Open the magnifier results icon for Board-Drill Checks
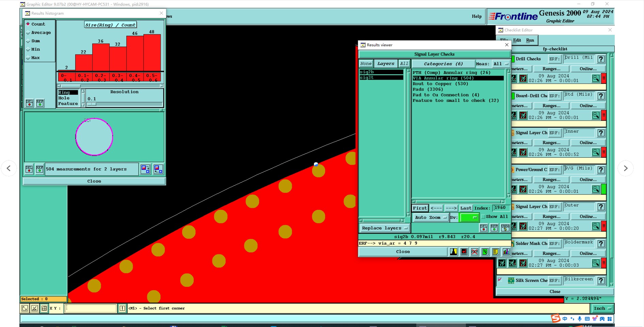Screen dimensions: 644x327 596,115
